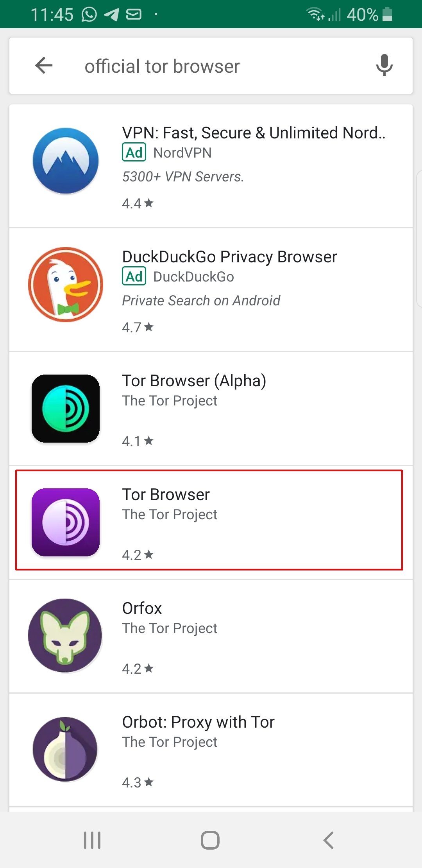
Task: Tap the microphone voice search icon
Action: [384, 65]
